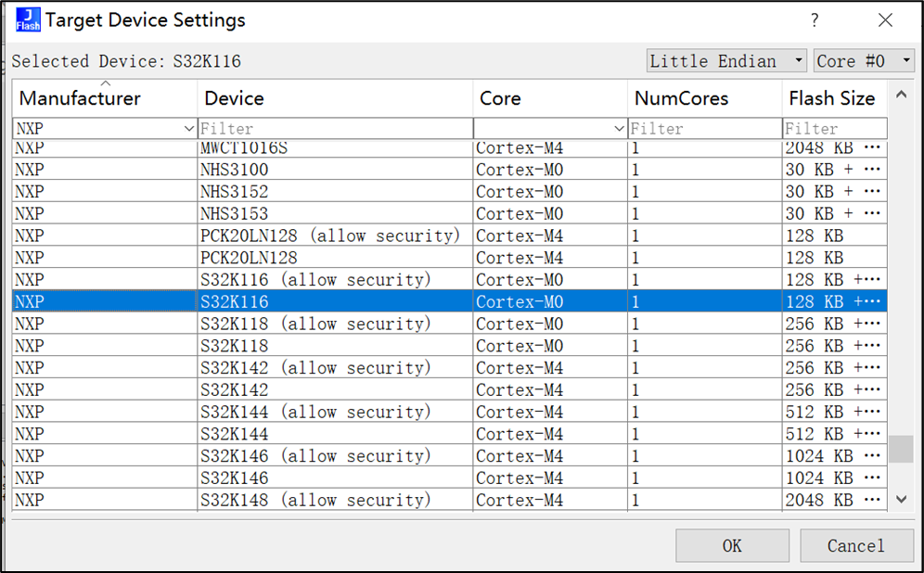Click the NumCores filter field
Viewport: 924px width, 573px height.
pos(704,129)
